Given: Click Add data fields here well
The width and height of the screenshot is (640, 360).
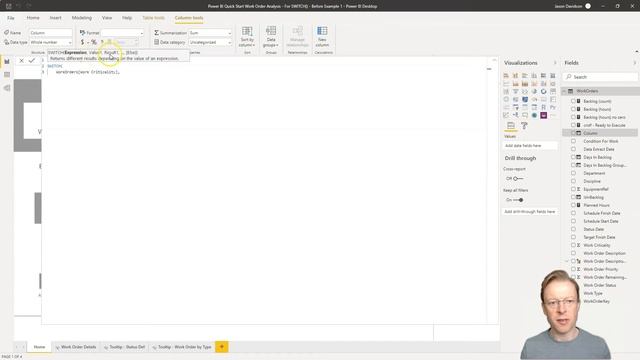Looking at the screenshot, I should coord(530,145).
